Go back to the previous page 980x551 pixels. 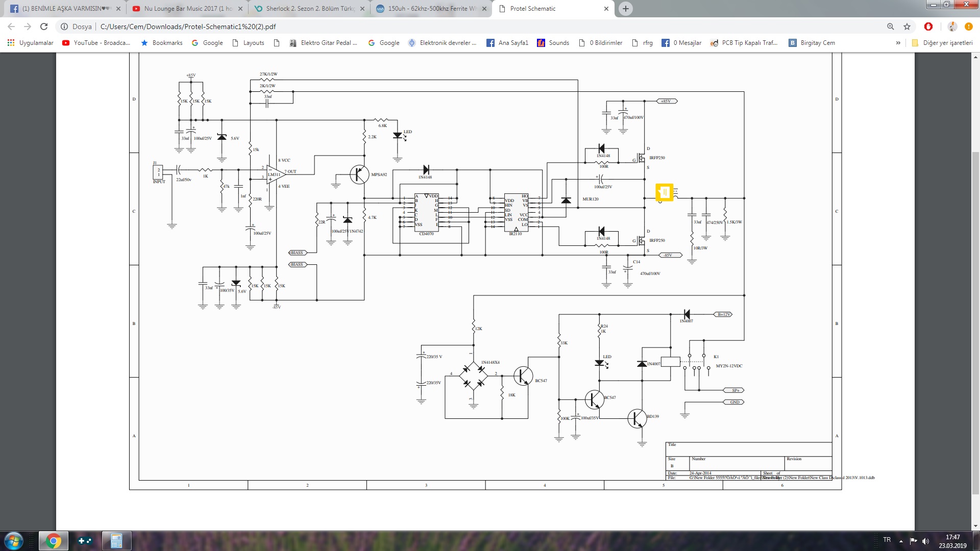click(11, 27)
